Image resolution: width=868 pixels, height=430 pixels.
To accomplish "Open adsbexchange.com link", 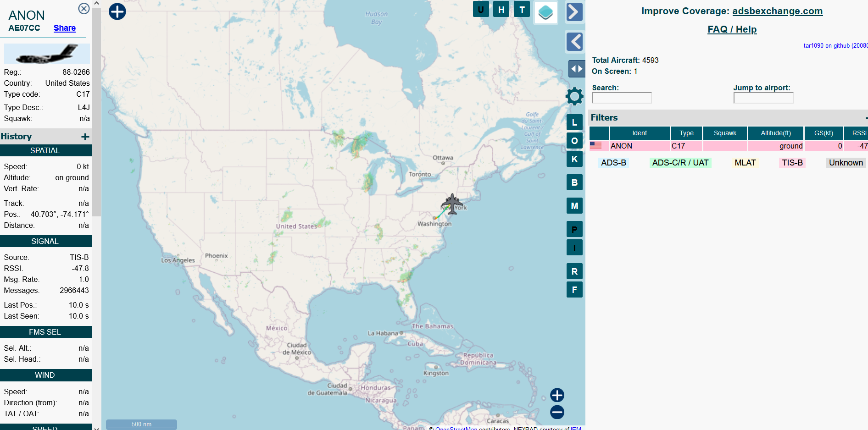I will [x=777, y=11].
